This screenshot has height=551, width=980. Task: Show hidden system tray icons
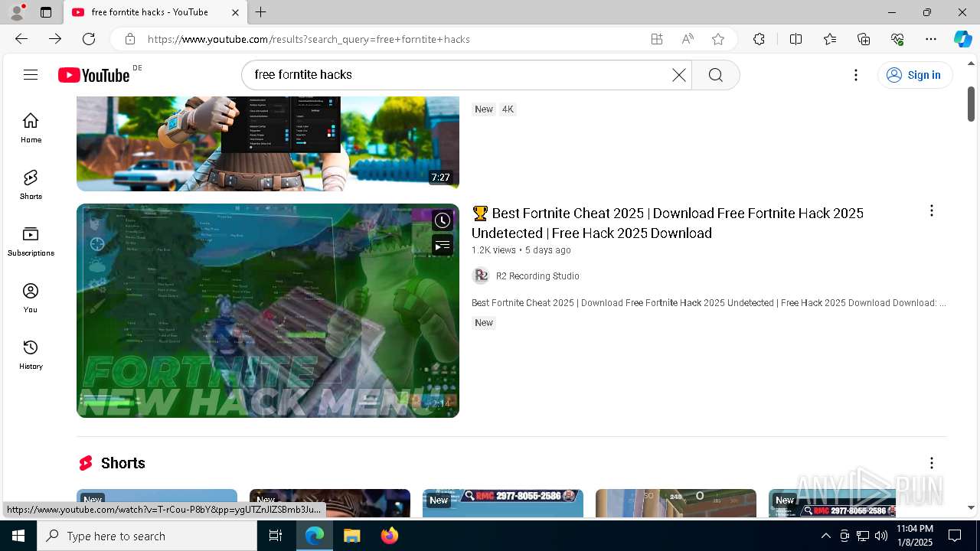(x=825, y=536)
